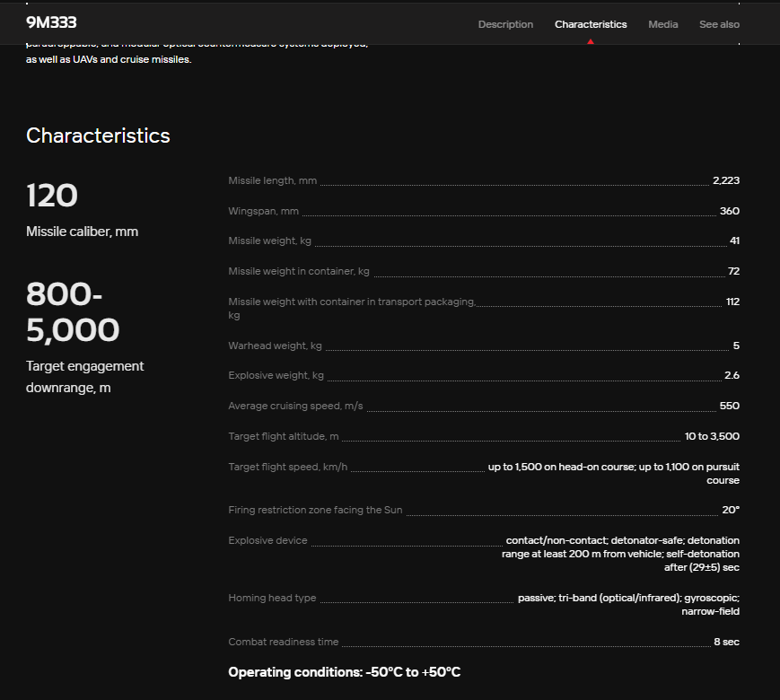Screen dimensions: 780x700
Task: Select the 800-5,000 range value
Action: point(73,312)
